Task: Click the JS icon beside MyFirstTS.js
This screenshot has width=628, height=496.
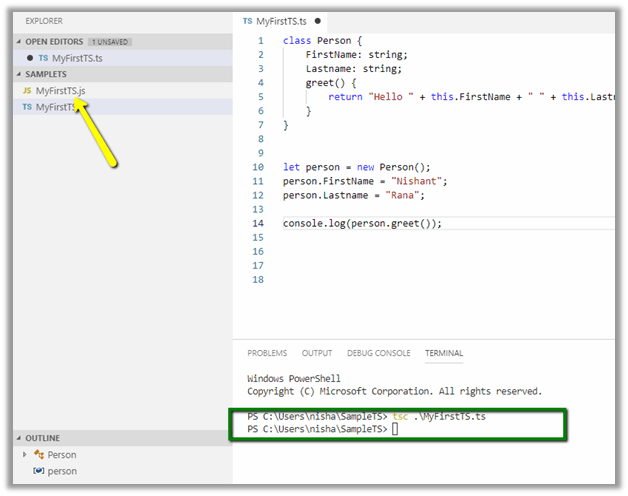Action: click(x=27, y=91)
